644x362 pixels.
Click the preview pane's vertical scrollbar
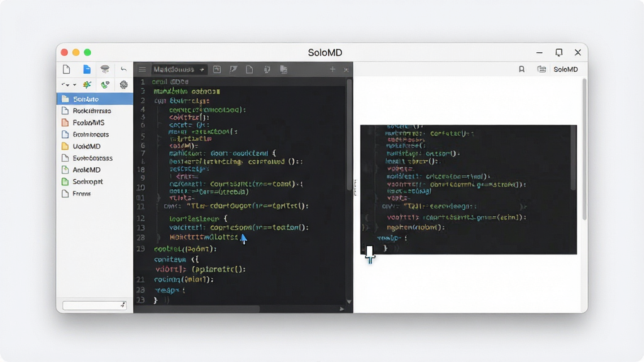pyautogui.click(x=584, y=149)
